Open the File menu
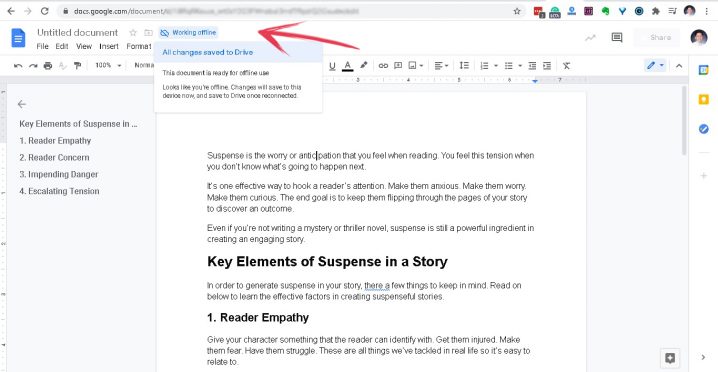Image resolution: width=718 pixels, height=372 pixels. (x=43, y=46)
